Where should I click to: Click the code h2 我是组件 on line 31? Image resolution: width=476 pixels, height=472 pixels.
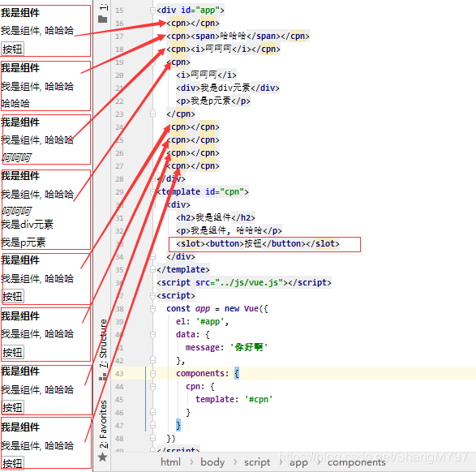(x=216, y=217)
